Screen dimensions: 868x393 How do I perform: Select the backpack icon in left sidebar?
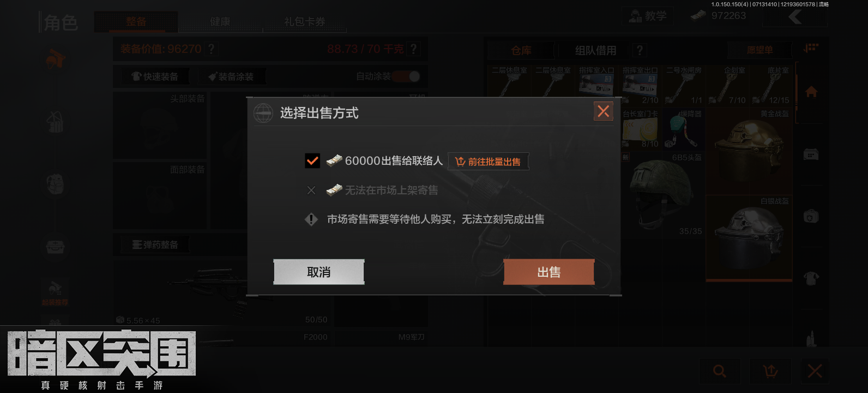55,122
